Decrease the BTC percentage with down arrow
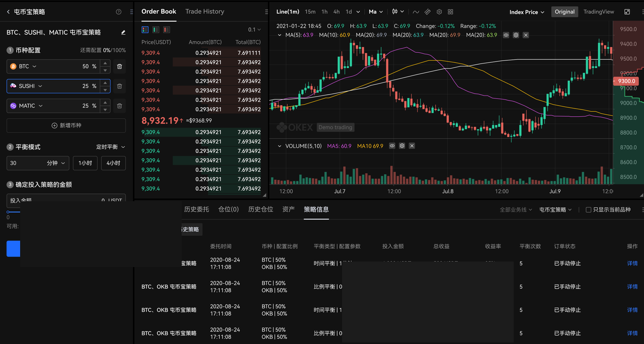644x344 pixels. [105, 69]
